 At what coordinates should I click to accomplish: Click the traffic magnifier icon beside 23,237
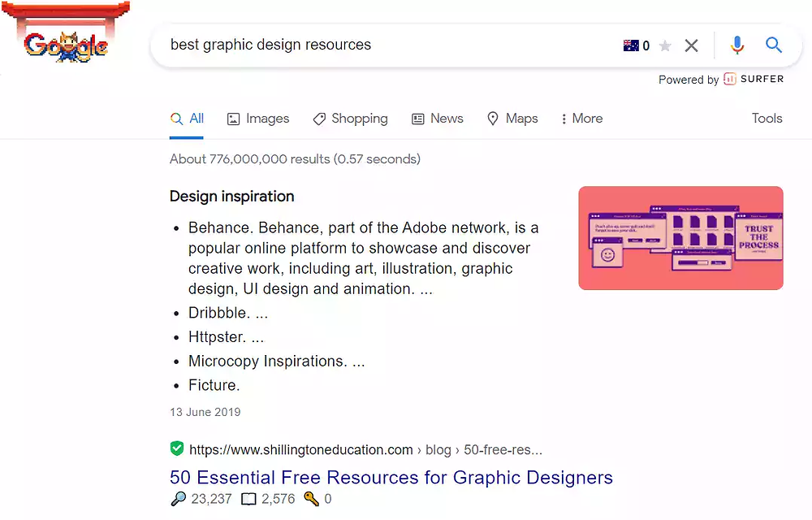click(178, 499)
